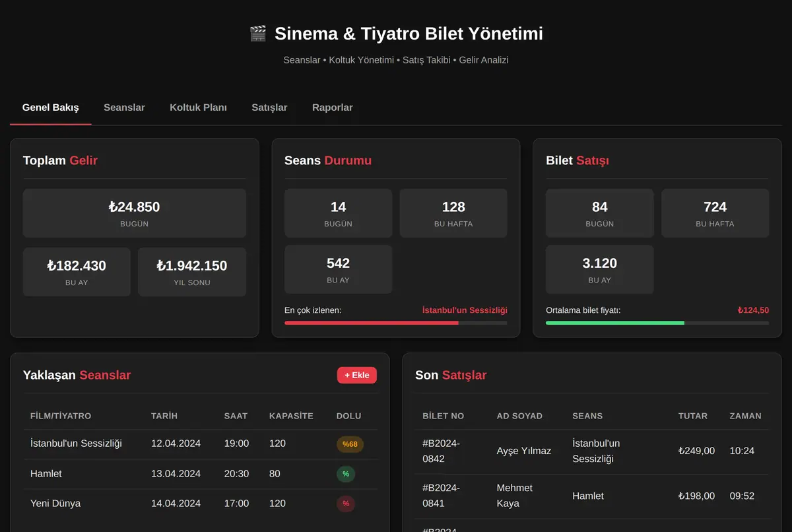Click the FİLM/TİYATRO column header
The height and width of the screenshot is (532, 792).
tap(61, 416)
